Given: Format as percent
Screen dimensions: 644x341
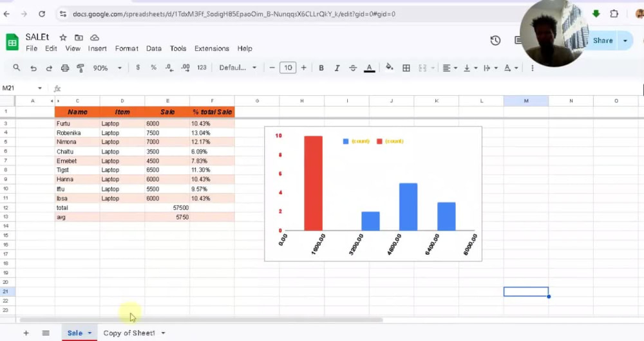Looking at the screenshot, I should 154,68.
